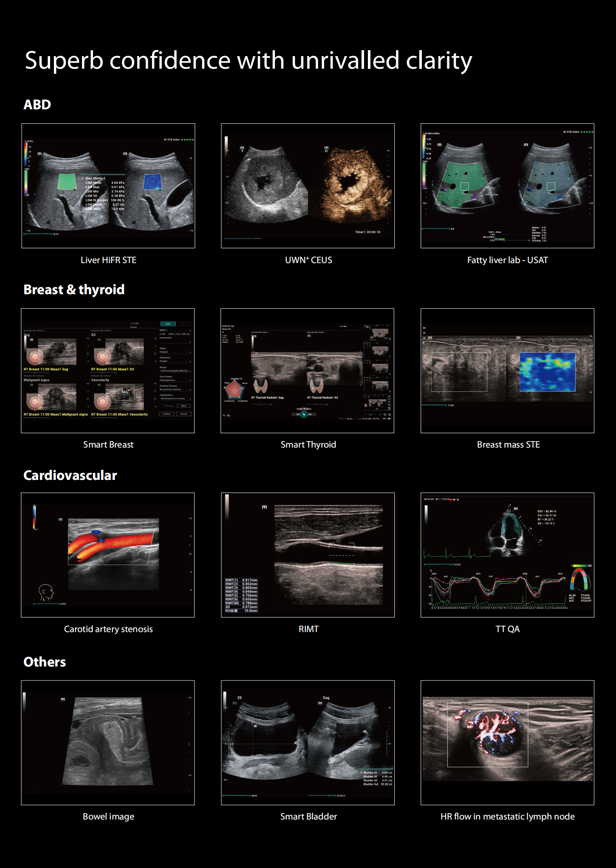616x868 pixels.
Task: Click the head body-mark icon in carotid image
Action: click(46, 592)
